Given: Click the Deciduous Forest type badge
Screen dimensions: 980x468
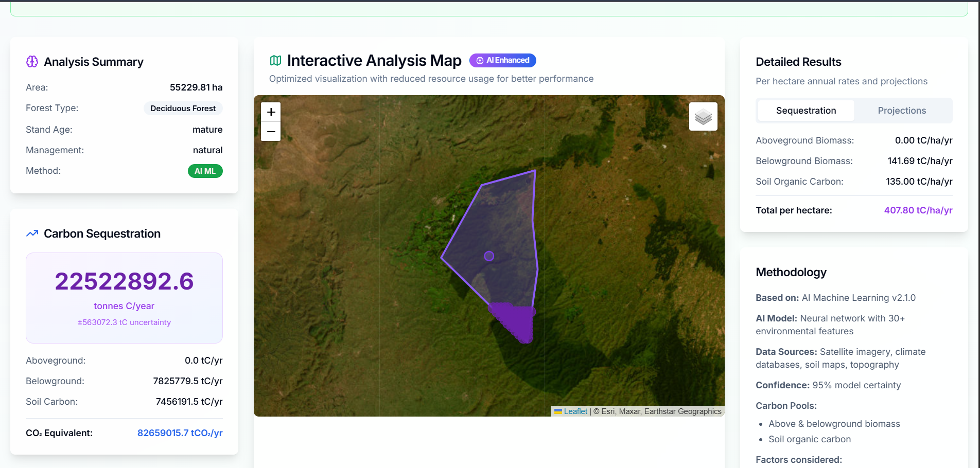Looking at the screenshot, I should click(x=183, y=109).
